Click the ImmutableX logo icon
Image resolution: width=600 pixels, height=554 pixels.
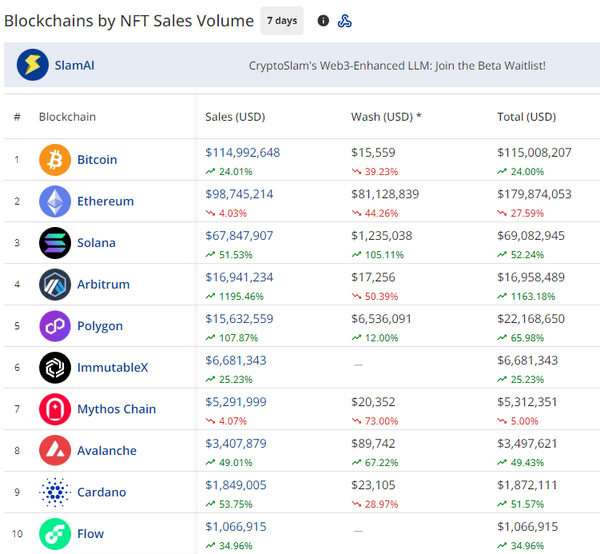tap(55, 368)
